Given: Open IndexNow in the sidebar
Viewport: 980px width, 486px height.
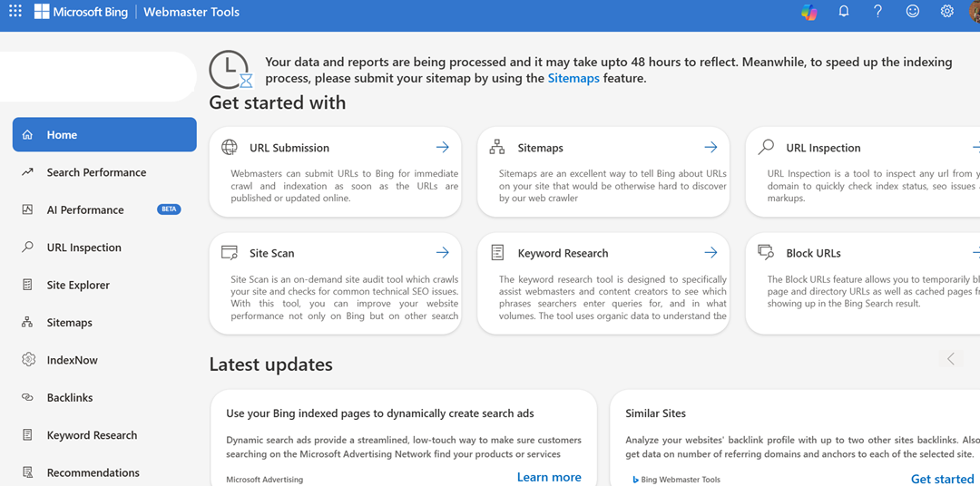Looking at the screenshot, I should click(104, 360).
